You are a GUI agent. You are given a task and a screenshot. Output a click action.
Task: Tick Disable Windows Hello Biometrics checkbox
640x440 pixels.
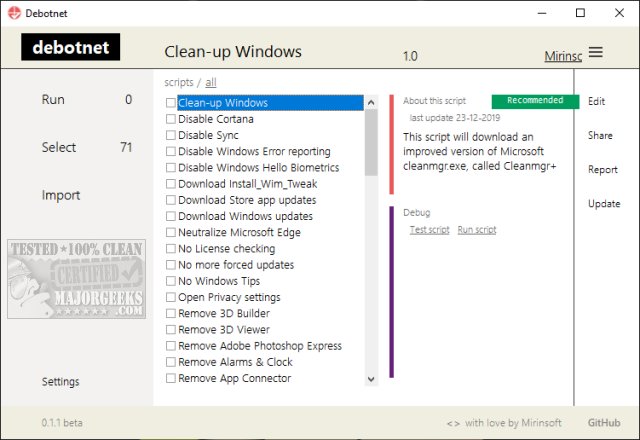[171, 167]
